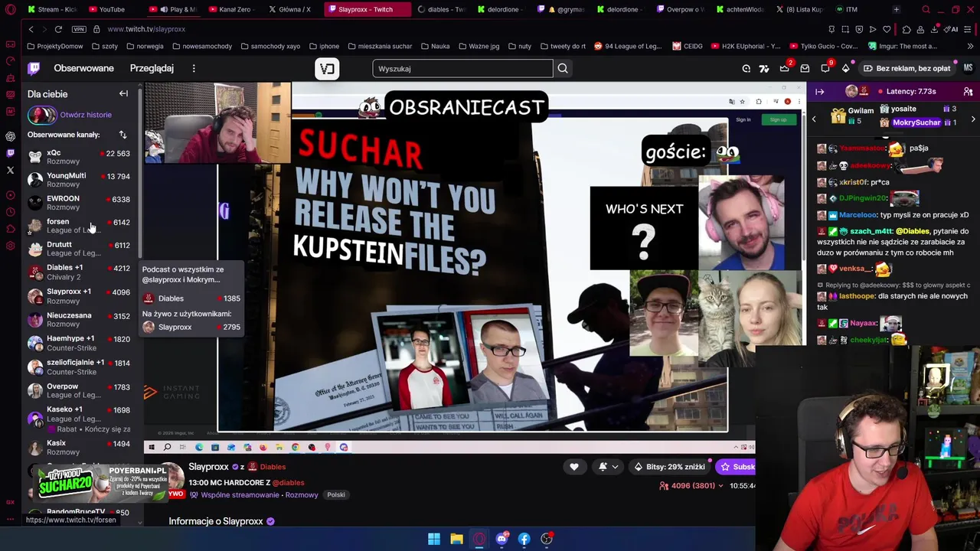Toggle the Opera VPN badge
The width and height of the screenshot is (980, 551).
click(79, 29)
